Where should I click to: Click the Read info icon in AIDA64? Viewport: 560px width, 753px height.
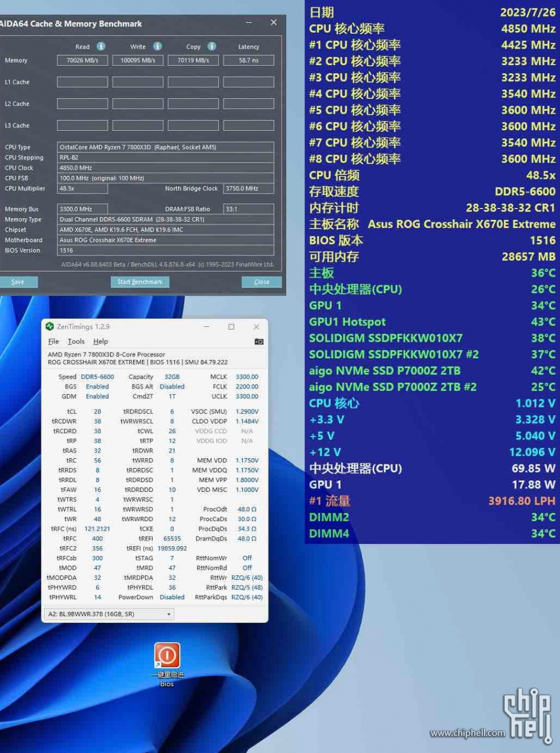(x=101, y=46)
